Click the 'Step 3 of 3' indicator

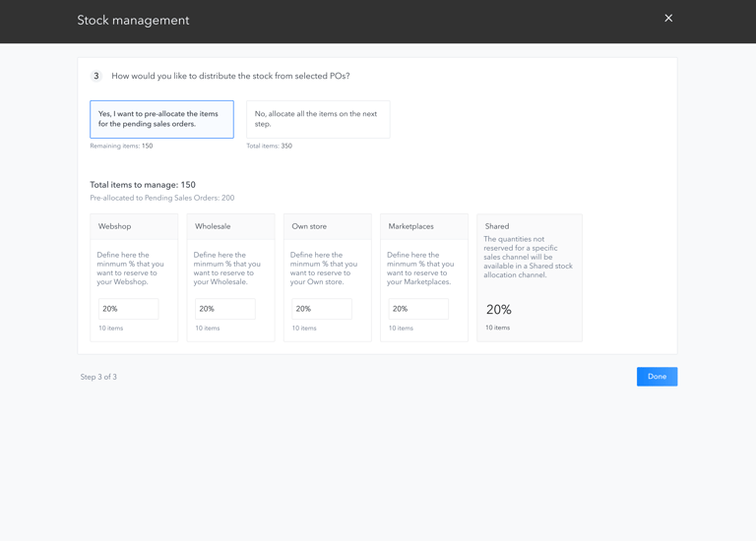pyautogui.click(x=98, y=377)
